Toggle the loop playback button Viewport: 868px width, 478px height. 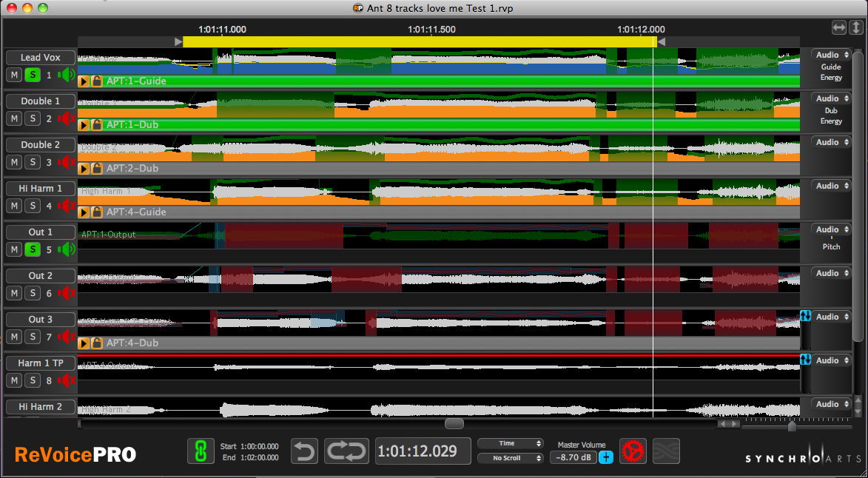(x=346, y=451)
